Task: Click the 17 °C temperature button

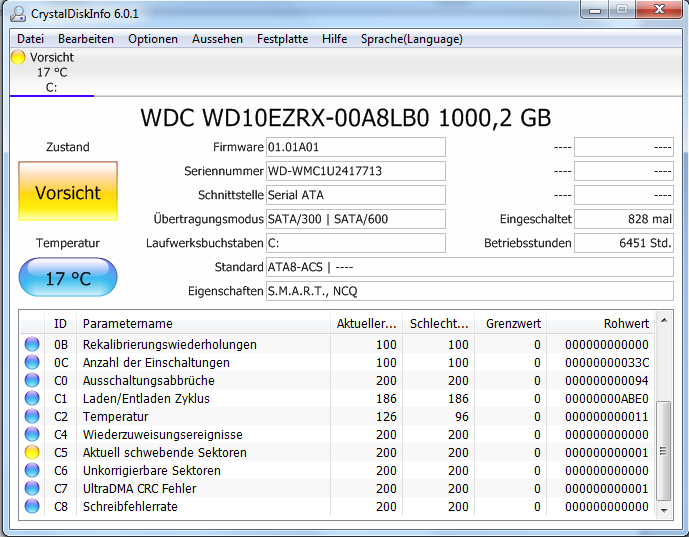Action: click(68, 277)
